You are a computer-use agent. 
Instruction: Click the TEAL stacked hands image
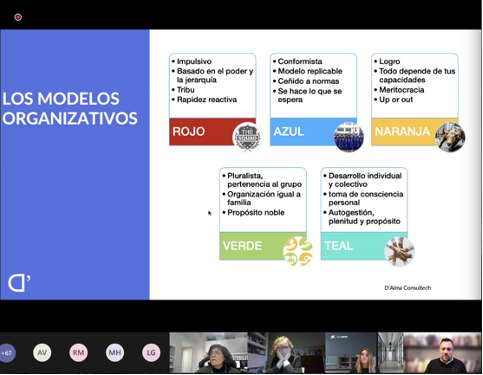399,251
